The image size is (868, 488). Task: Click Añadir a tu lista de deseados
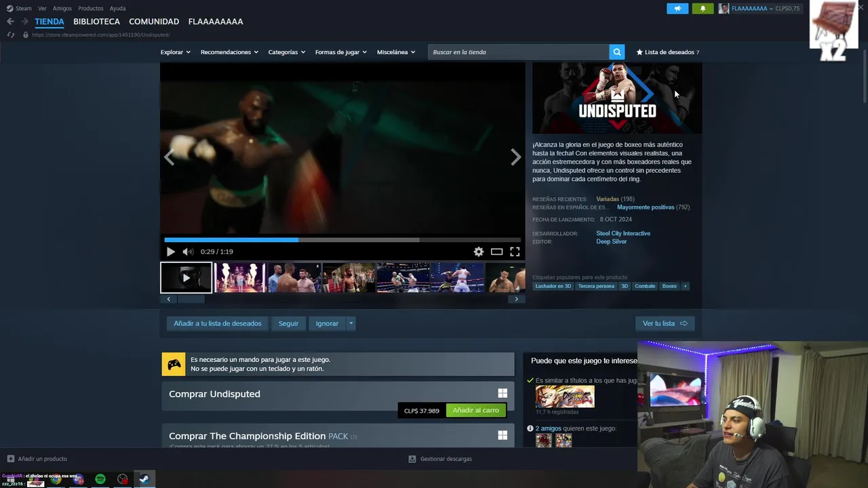pos(217,323)
